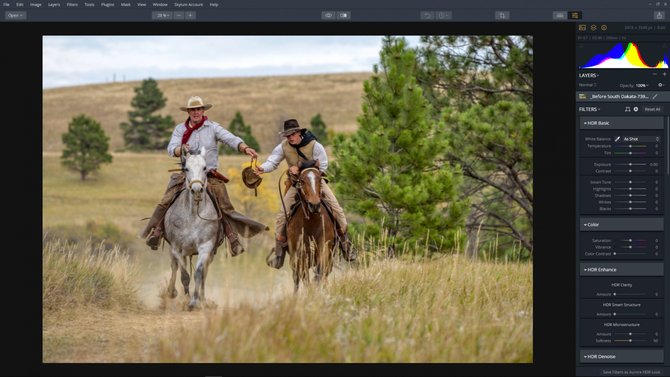Click the Shadows slider
The height and width of the screenshot is (377, 670).
coord(631,196)
